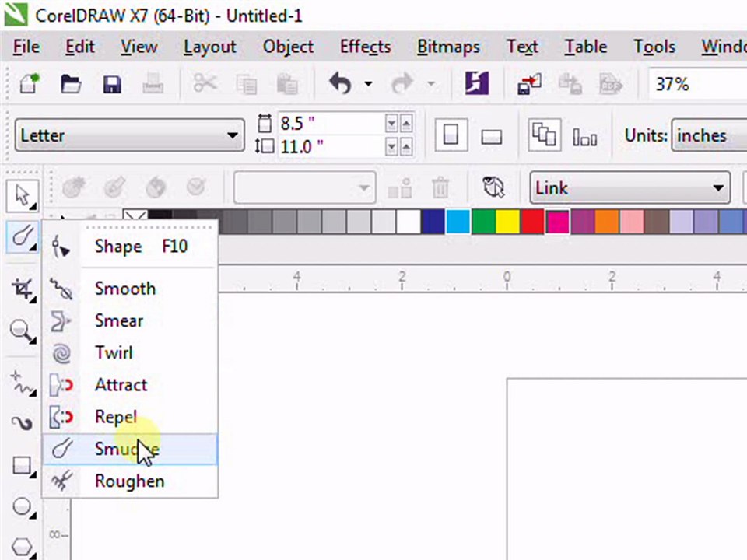Set page to portrait orientation
747x560 pixels.
451,135
